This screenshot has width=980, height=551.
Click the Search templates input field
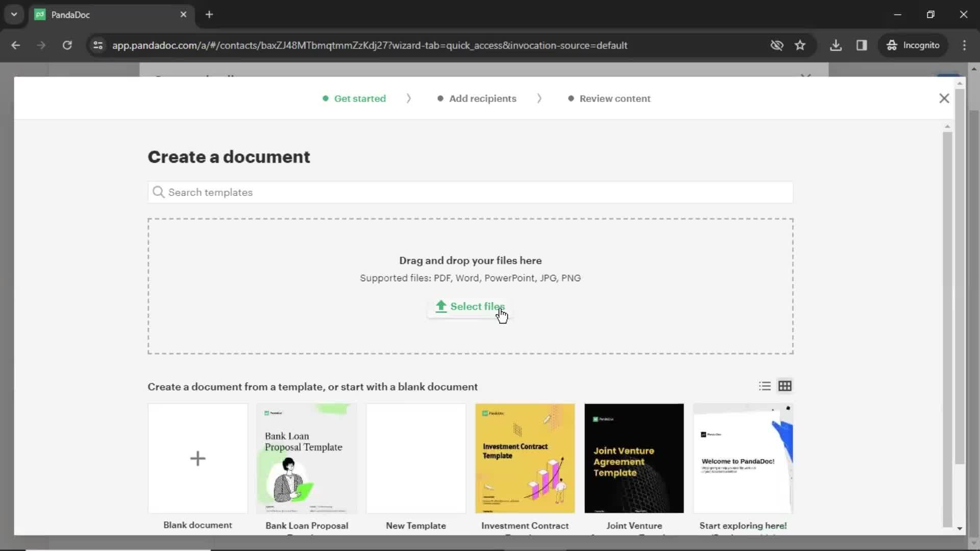(x=470, y=192)
